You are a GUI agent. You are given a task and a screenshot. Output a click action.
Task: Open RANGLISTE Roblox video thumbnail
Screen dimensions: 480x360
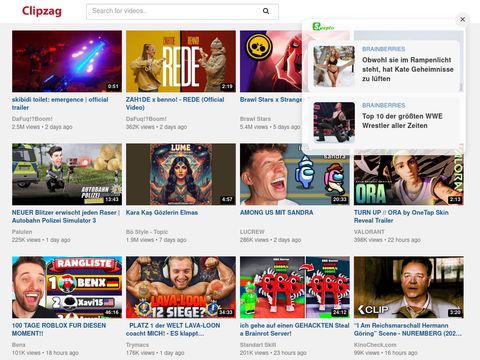(x=67, y=287)
